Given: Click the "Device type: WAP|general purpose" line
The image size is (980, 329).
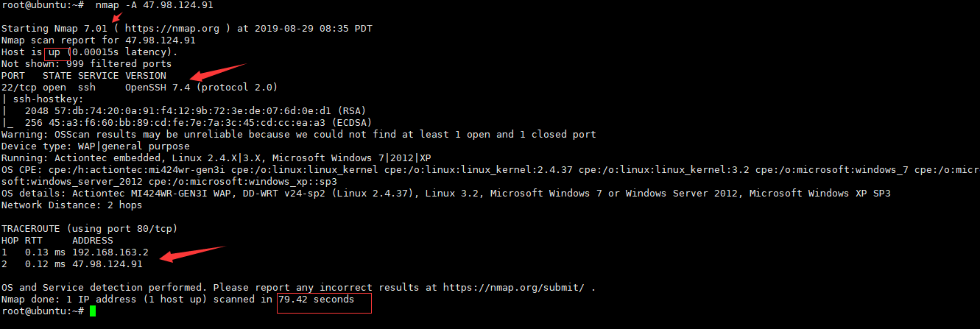Looking at the screenshot, I should click(95, 146).
